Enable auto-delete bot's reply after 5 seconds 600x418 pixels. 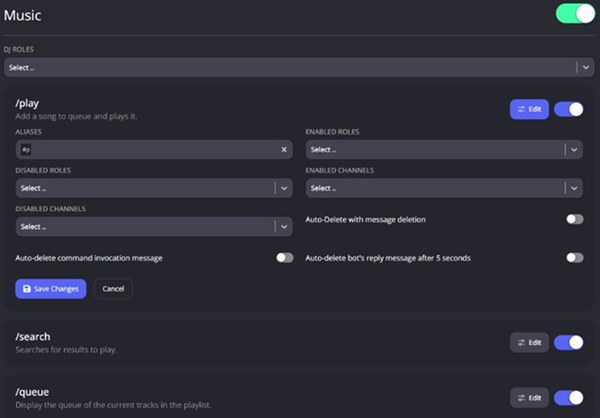click(574, 257)
